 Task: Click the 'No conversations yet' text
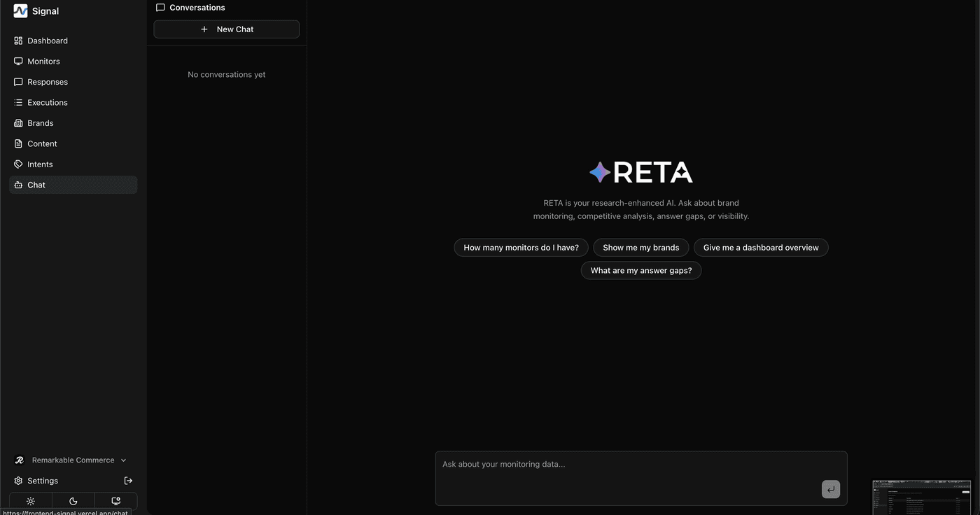(x=227, y=75)
